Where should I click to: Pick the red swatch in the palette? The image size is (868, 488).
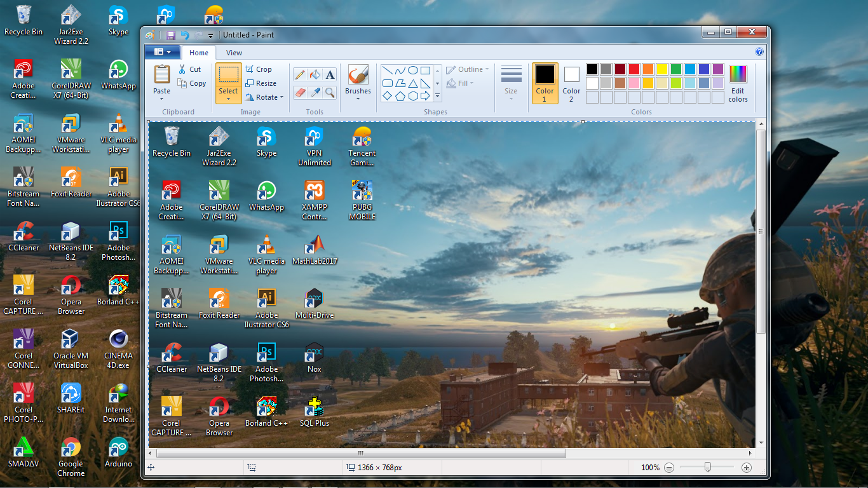pyautogui.click(x=634, y=69)
